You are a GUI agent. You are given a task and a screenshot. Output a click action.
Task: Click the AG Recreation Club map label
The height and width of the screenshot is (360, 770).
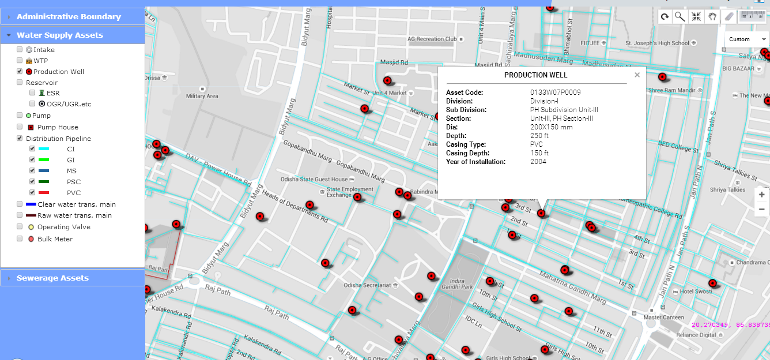click(432, 39)
